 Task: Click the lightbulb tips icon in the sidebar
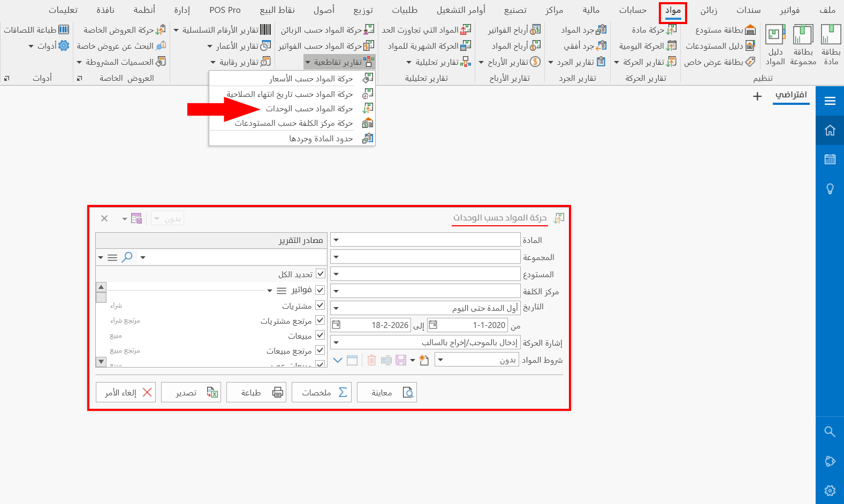(x=830, y=188)
